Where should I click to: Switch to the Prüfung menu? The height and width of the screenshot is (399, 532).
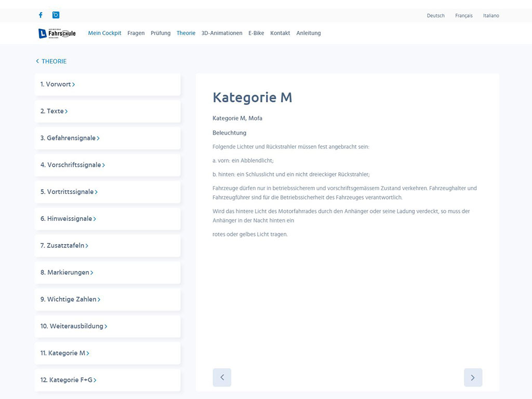point(161,33)
